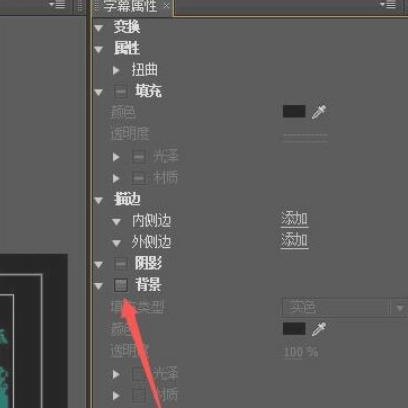
Task: Open the 填充 color swatch
Action: (x=294, y=111)
